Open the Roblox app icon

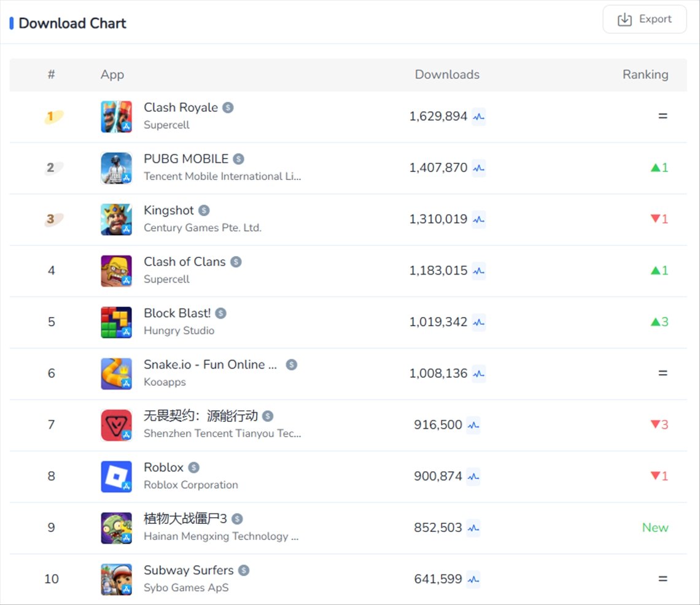click(116, 477)
